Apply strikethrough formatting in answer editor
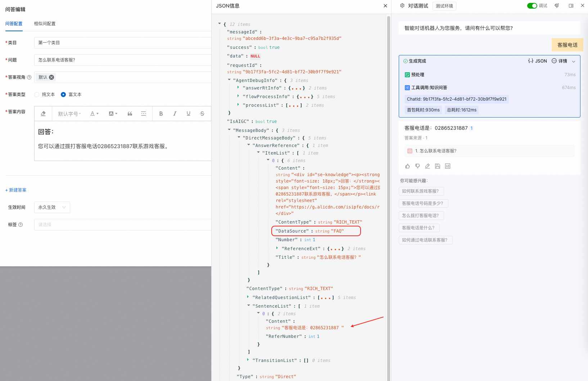 pyautogui.click(x=202, y=114)
